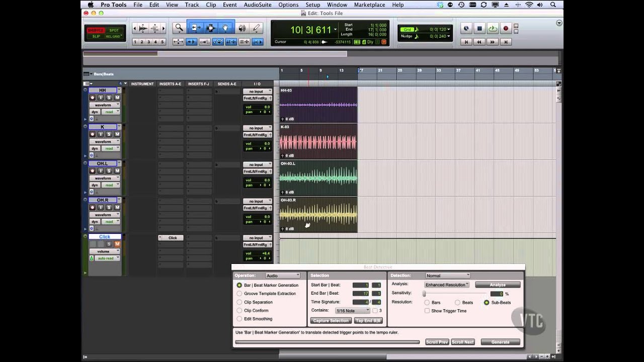Toggle Tab to Transients button

tap(192, 42)
